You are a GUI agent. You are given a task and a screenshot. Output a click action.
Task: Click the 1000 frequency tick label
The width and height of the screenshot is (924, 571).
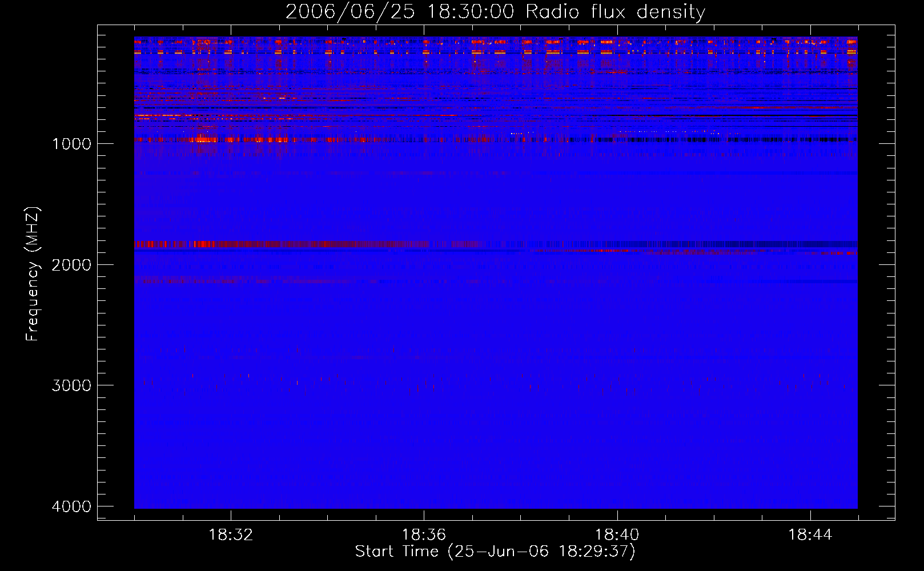point(71,144)
